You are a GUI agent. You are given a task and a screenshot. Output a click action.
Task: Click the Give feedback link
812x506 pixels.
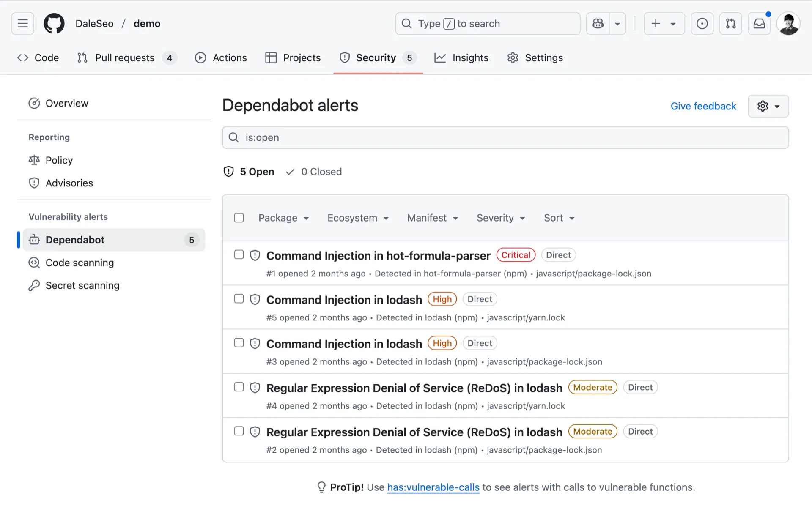703,106
